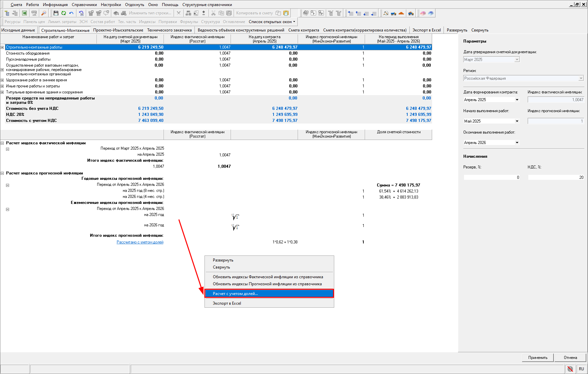Collapse the Расчет индекса прогнозной инфляции section
Screen dimensions: 588x374
pyautogui.click(x=2, y=173)
